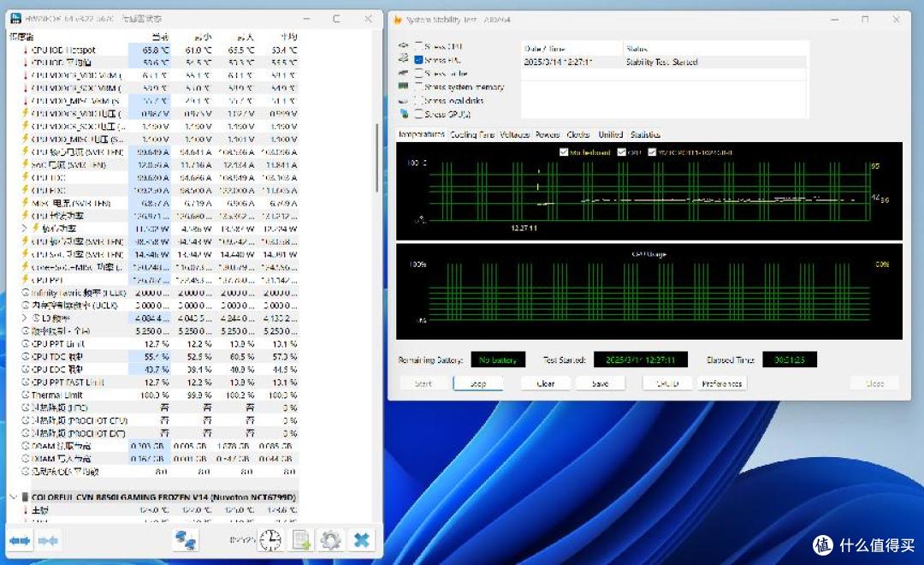This screenshot has width=924, height=565.
Task: Switch to the Cooling Fans tab
Action: pos(472,134)
